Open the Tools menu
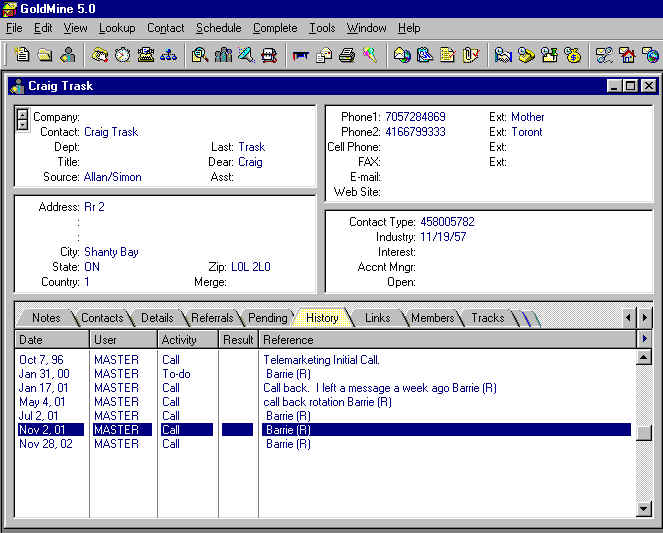 point(322,28)
